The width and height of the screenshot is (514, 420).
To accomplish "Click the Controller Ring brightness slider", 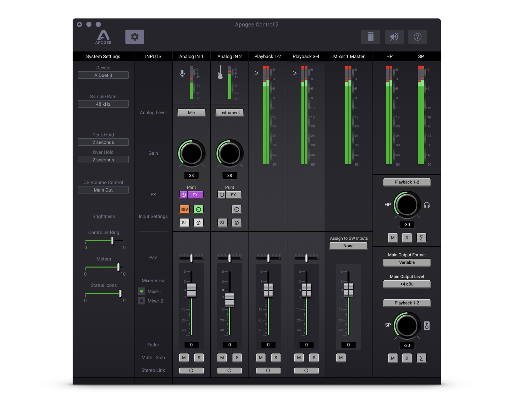I will coord(104,241).
